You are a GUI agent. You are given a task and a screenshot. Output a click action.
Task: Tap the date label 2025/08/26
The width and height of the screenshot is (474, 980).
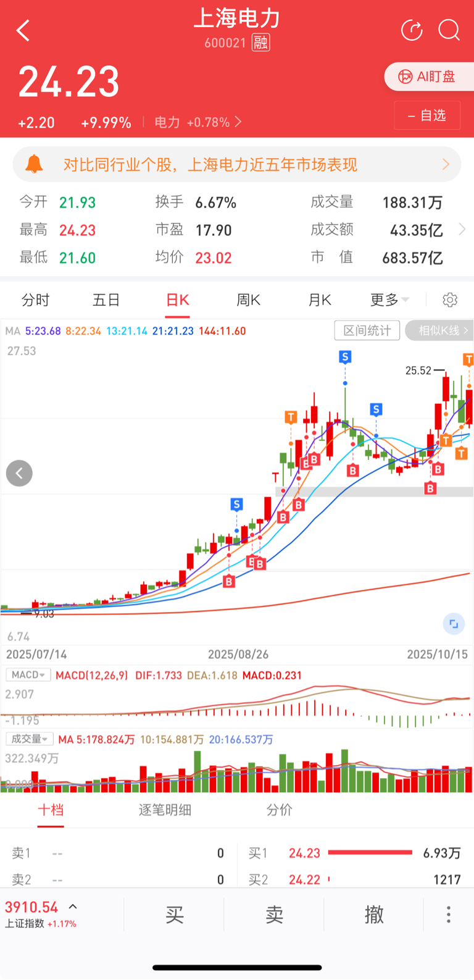click(x=238, y=655)
